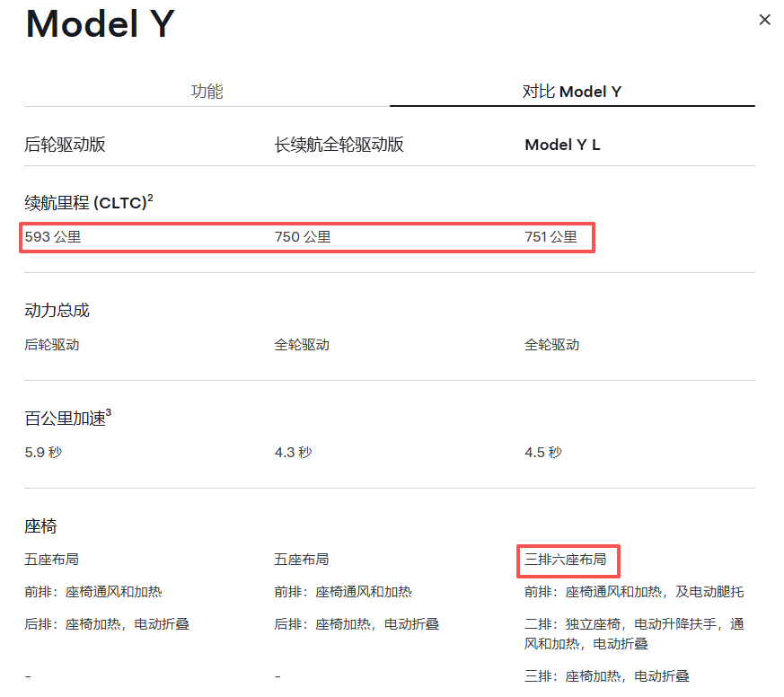Switch to the 功能 tab
The height and width of the screenshot is (697, 784).
pyautogui.click(x=207, y=92)
